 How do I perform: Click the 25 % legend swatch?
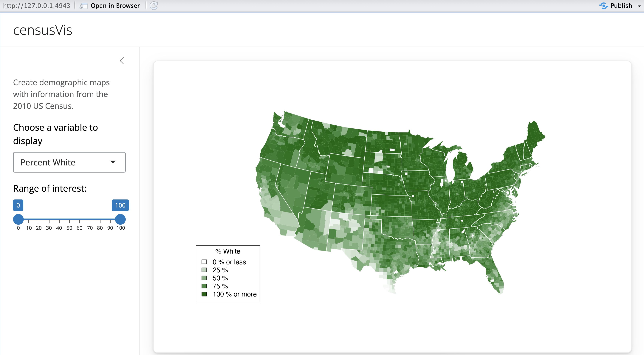(204, 270)
